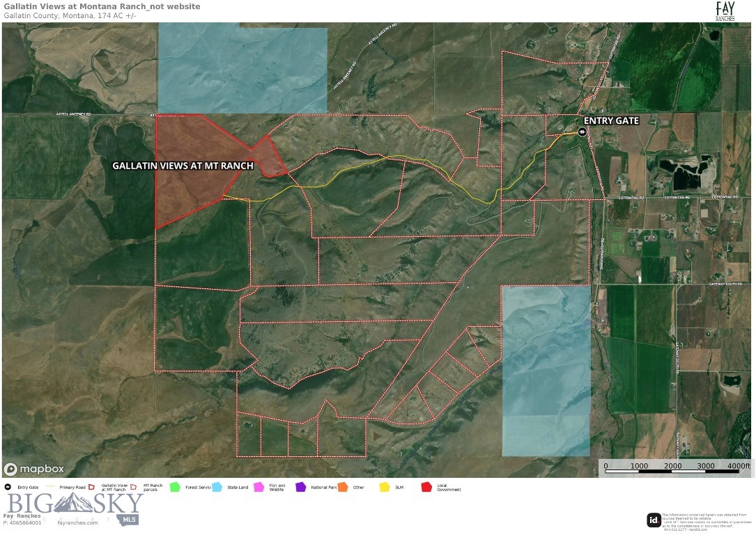Screen dimensions: 756x535
Task: Click the red Local Government legend swatch
Action: (426, 487)
